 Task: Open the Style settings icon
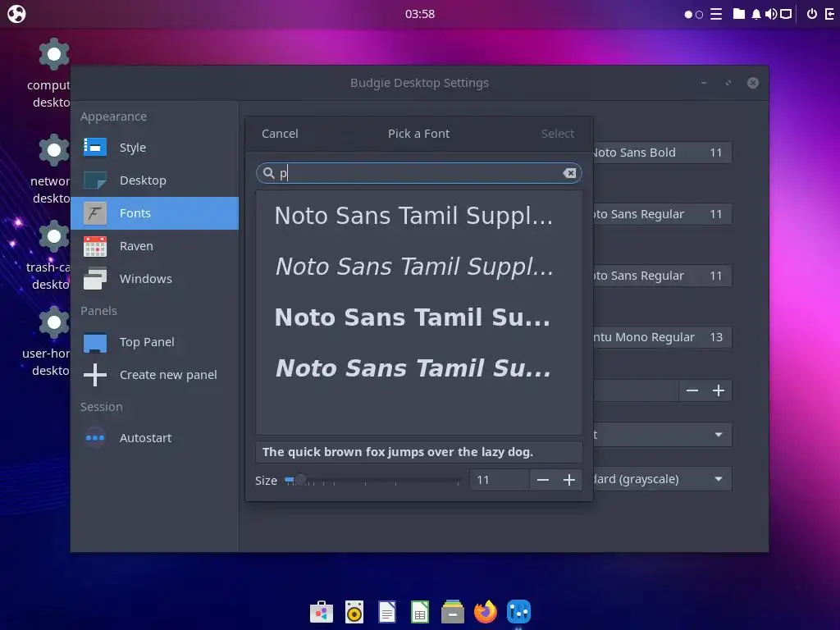click(95, 148)
